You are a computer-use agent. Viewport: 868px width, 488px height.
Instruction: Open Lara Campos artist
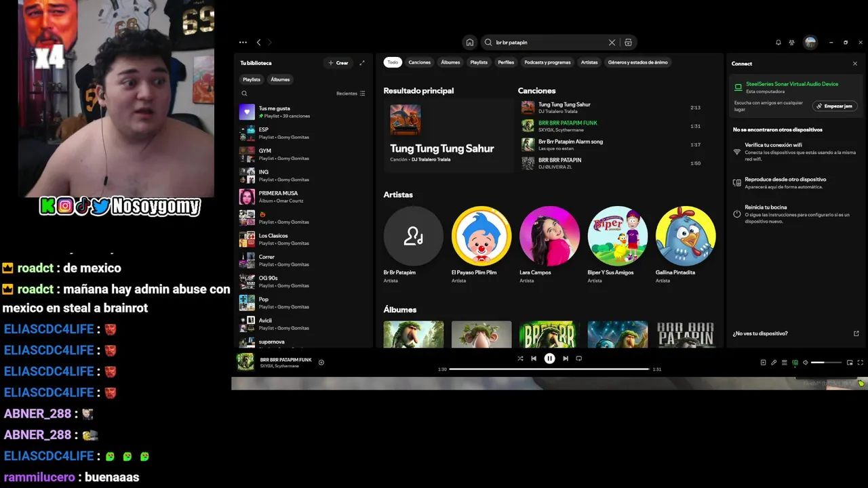tap(549, 245)
